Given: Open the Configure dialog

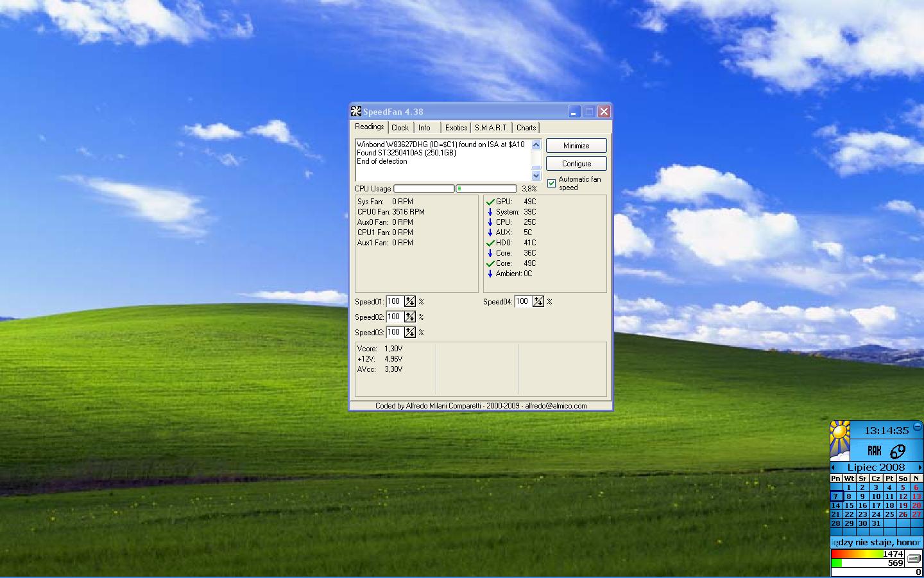Looking at the screenshot, I should pos(576,164).
